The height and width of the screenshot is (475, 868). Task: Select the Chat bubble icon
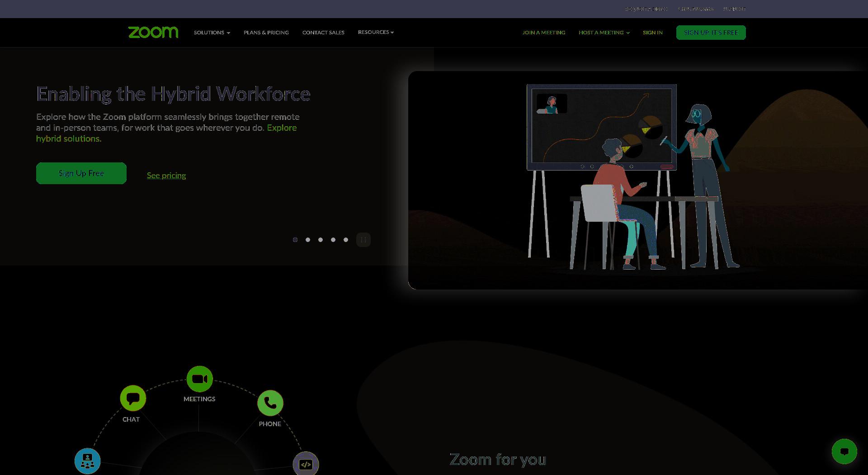pos(133,398)
